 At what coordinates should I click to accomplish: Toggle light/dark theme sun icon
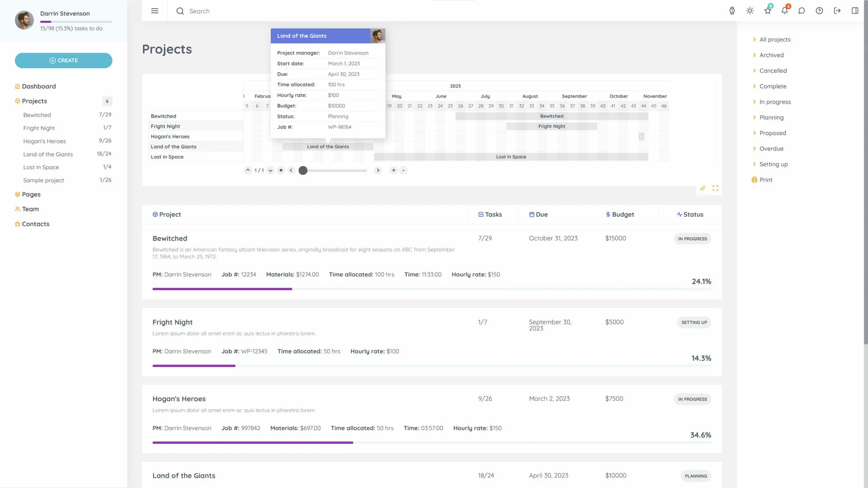click(x=750, y=11)
